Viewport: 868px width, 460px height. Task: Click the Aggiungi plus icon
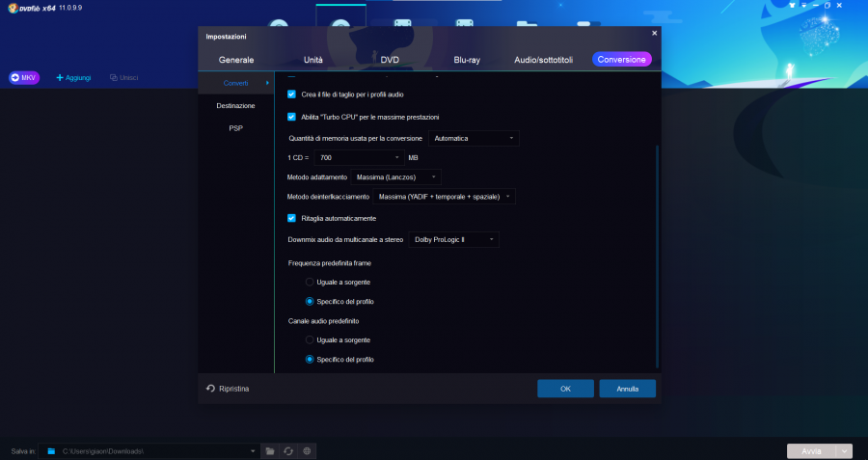point(60,77)
